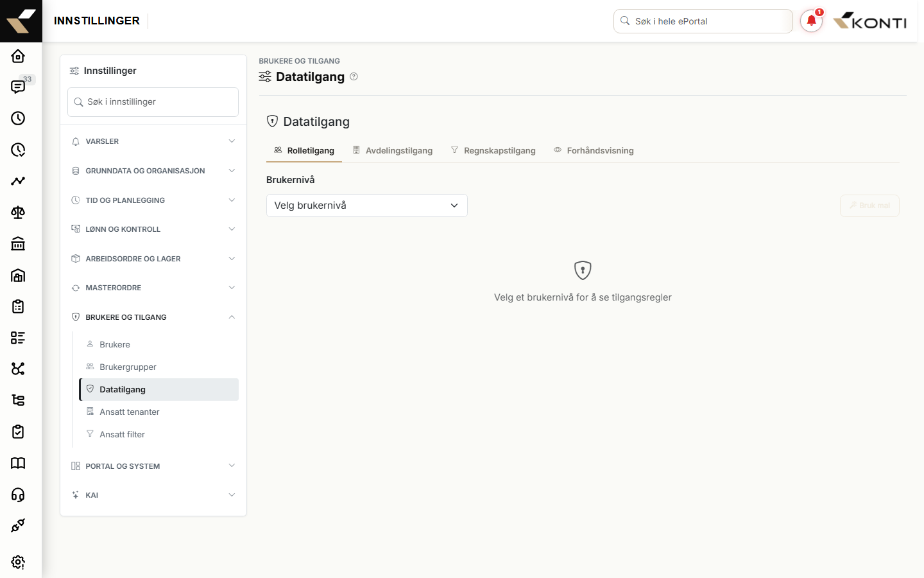Click the Søk i hele ePortal field
This screenshot has width=924, height=578.
tap(703, 21)
